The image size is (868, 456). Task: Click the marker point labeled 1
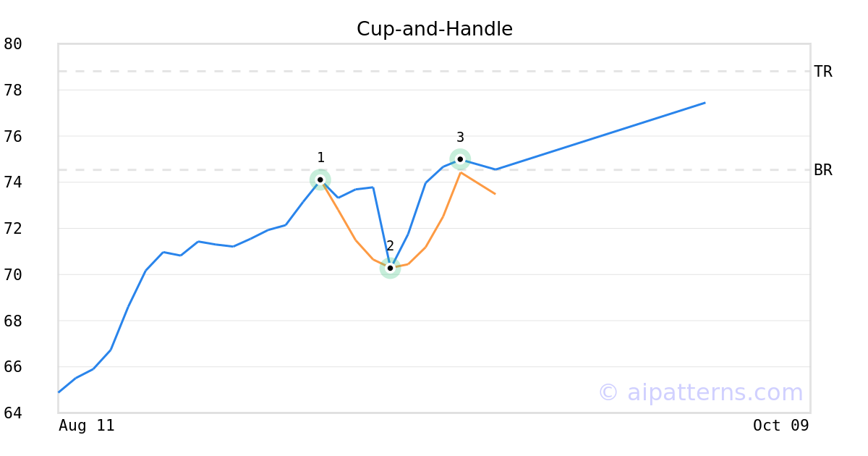click(x=320, y=180)
